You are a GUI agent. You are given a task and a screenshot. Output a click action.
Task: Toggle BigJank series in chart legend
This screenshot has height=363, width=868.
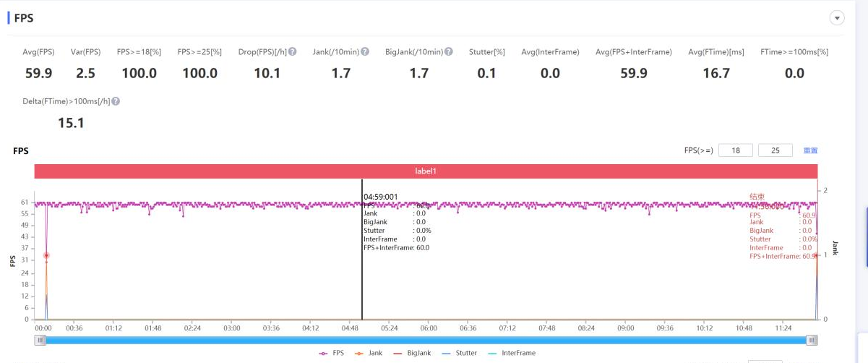pyautogui.click(x=411, y=353)
